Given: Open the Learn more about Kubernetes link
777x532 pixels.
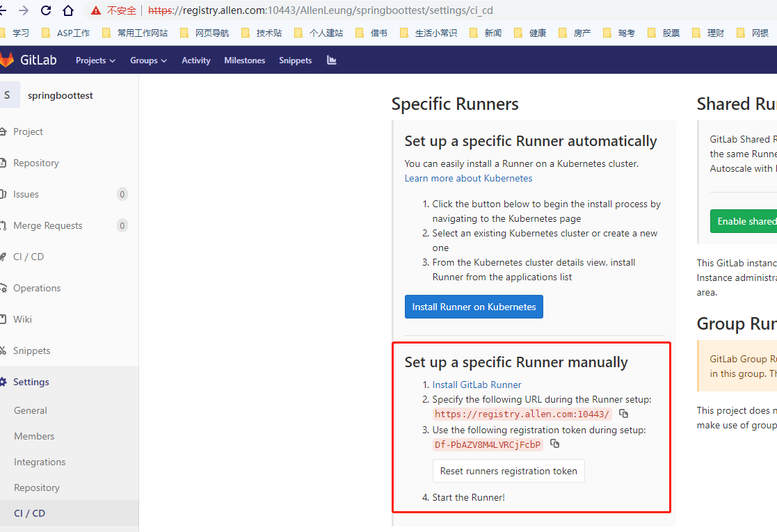Looking at the screenshot, I should pos(467,178).
